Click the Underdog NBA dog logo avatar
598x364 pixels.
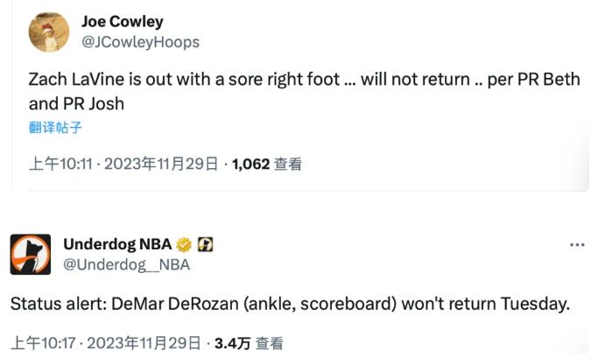click(x=30, y=255)
